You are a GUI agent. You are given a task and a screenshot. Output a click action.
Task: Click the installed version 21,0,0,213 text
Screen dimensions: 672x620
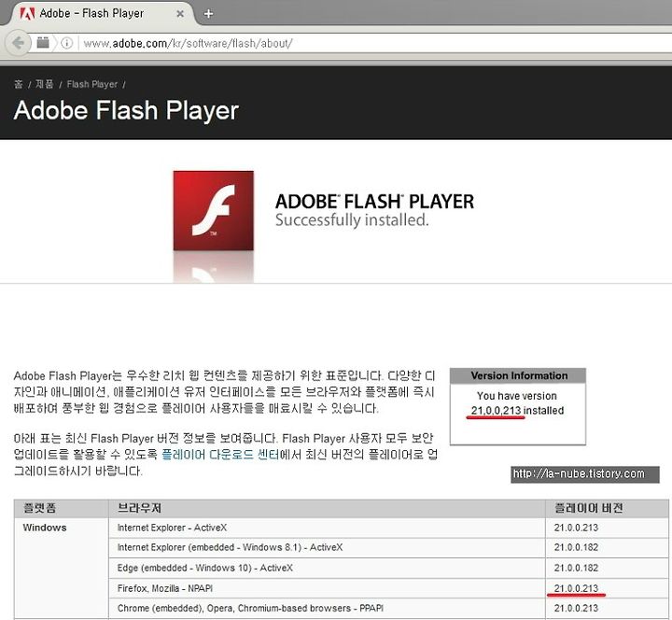(x=496, y=410)
